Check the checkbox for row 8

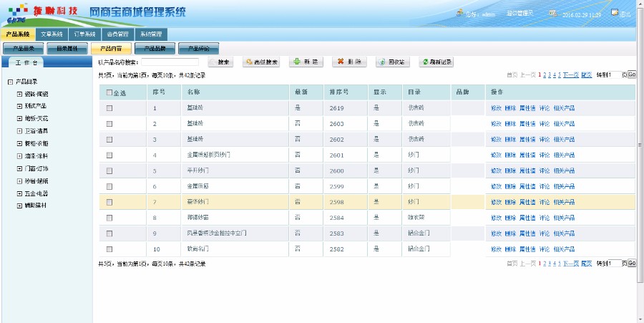109,218
